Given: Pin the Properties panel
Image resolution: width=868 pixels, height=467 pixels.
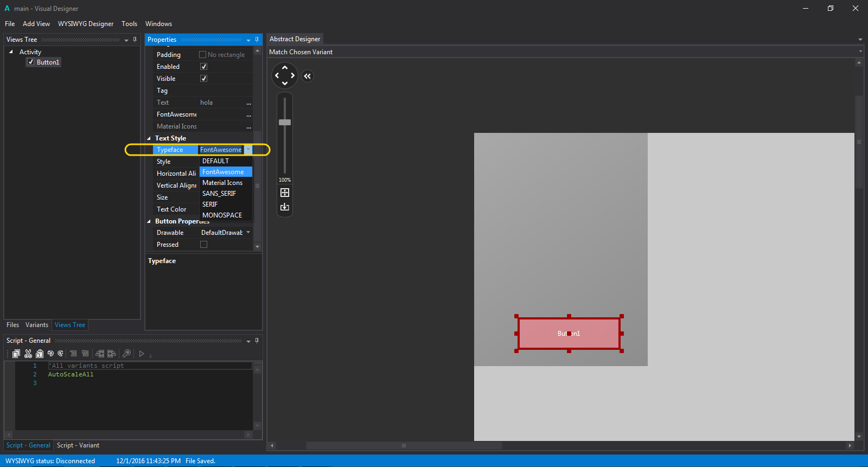Looking at the screenshot, I should point(257,40).
